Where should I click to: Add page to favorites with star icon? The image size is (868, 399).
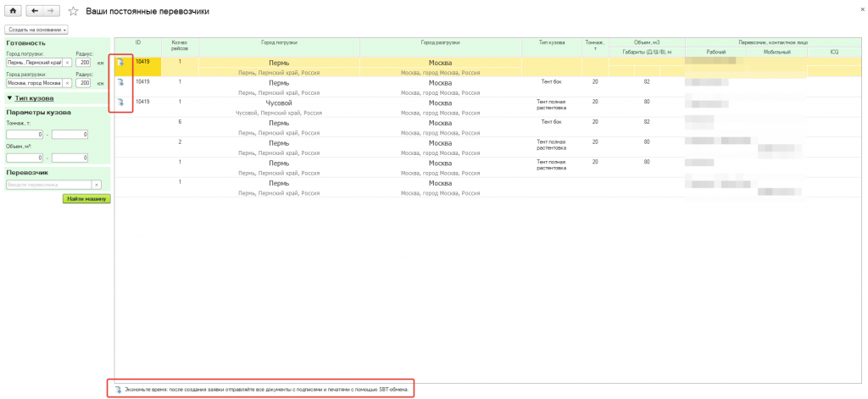[73, 11]
